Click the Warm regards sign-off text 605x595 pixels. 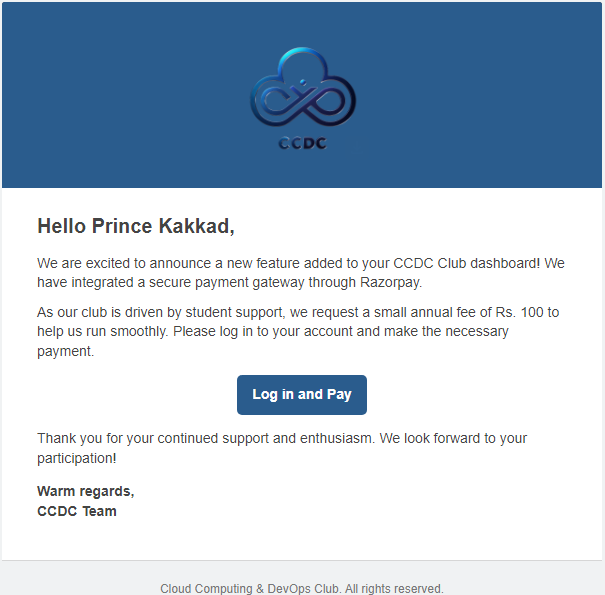pos(85,491)
